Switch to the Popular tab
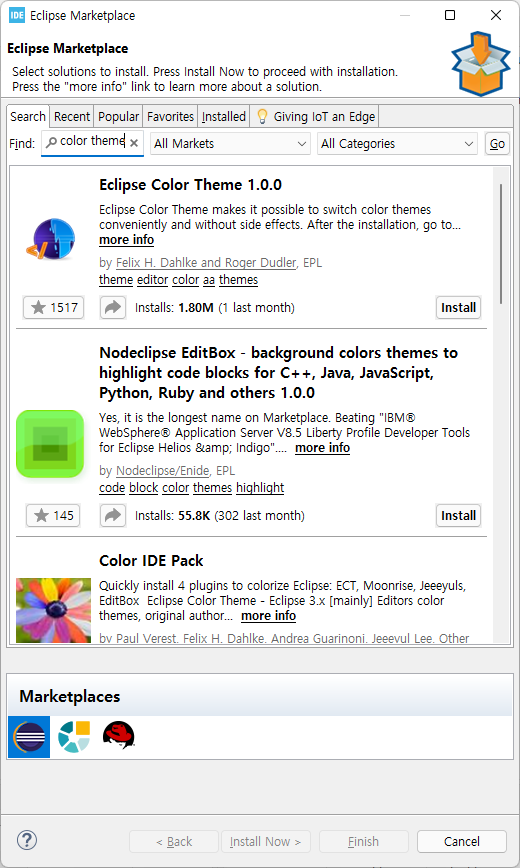Image resolution: width=520 pixels, height=868 pixels. click(118, 117)
